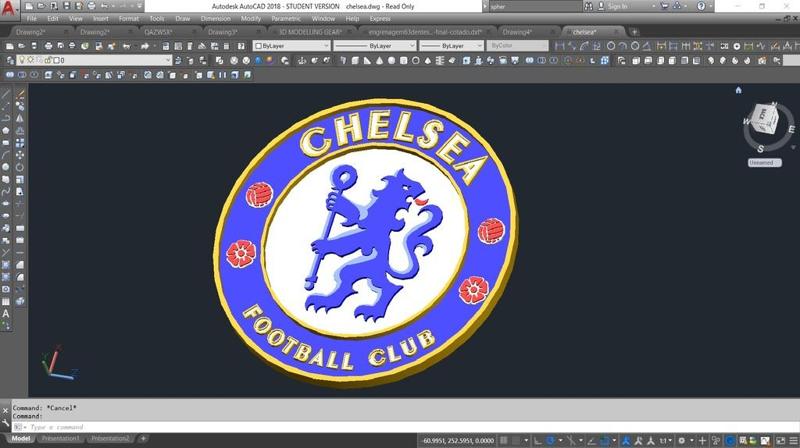Click the Erase tool in modify toolbar
This screenshot has height=448, width=800.
click(20, 94)
